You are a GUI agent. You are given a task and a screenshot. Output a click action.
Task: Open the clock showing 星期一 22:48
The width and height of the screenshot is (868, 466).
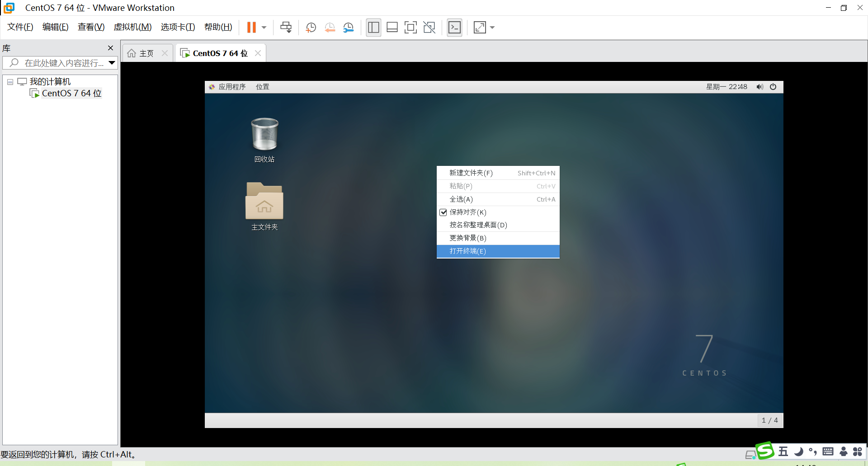click(x=726, y=87)
